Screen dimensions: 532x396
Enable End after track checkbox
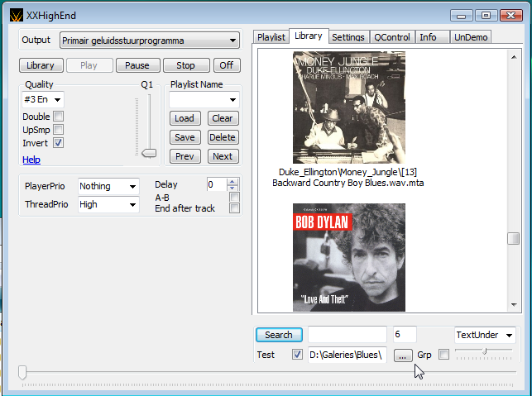[x=234, y=208]
